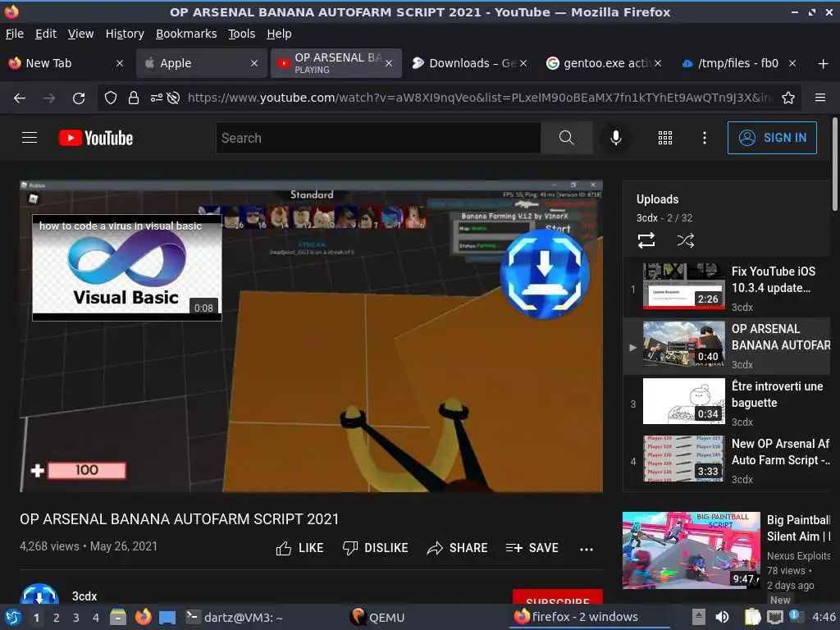Switch to virtual desktop 2
The height and width of the screenshot is (630, 840).
click(x=57, y=618)
